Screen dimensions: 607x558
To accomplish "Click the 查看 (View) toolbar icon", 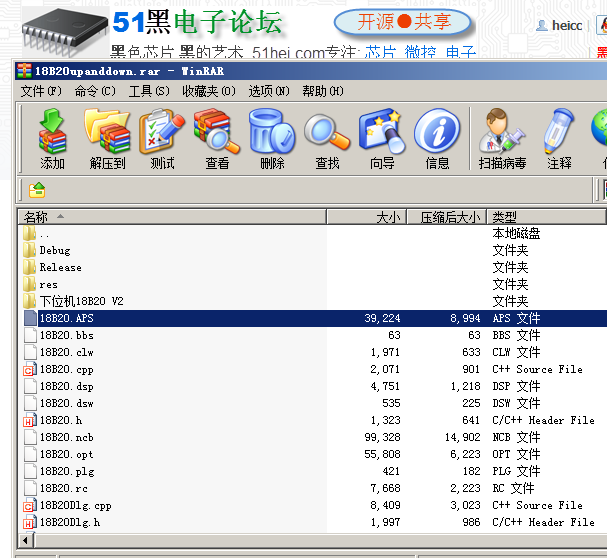I will 217,139.
